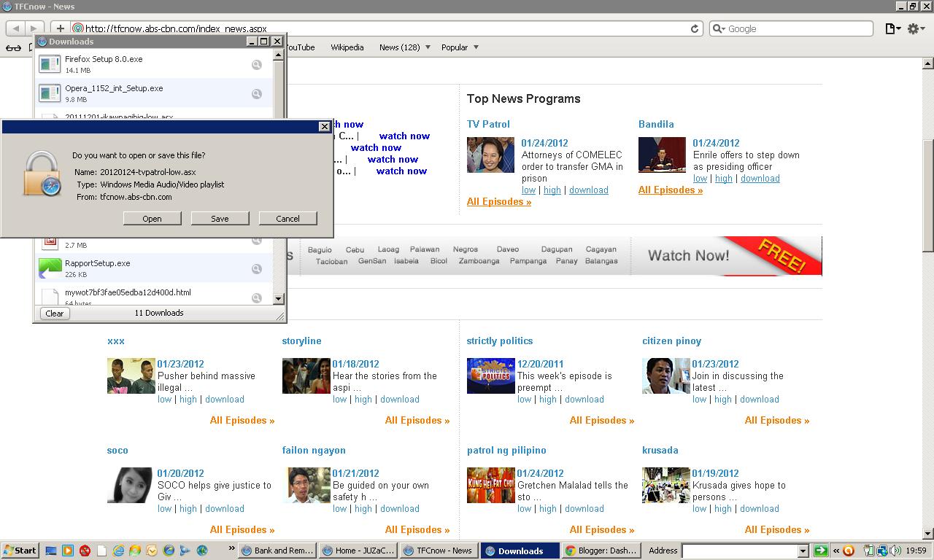The width and height of the screenshot is (934, 560).
Task: Open the taskbar Address dropdown arrow
Action: coord(803,551)
